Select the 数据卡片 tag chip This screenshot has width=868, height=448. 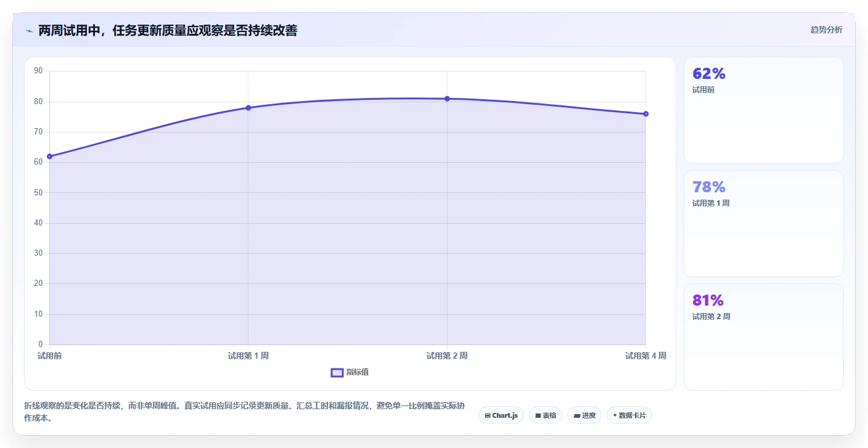click(x=629, y=415)
